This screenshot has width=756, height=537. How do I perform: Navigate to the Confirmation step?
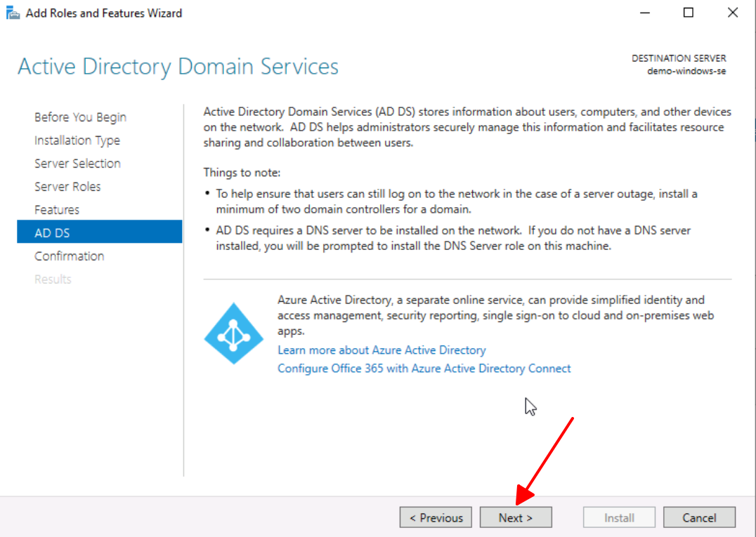[69, 256]
